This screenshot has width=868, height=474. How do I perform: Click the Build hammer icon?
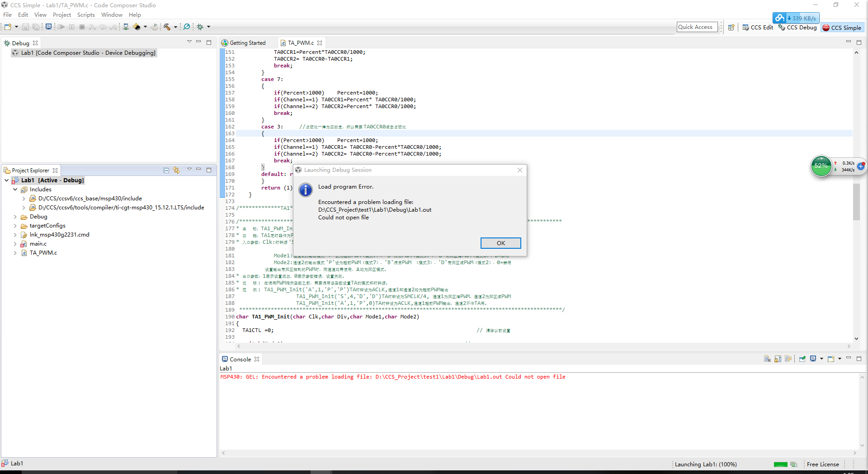167,27
